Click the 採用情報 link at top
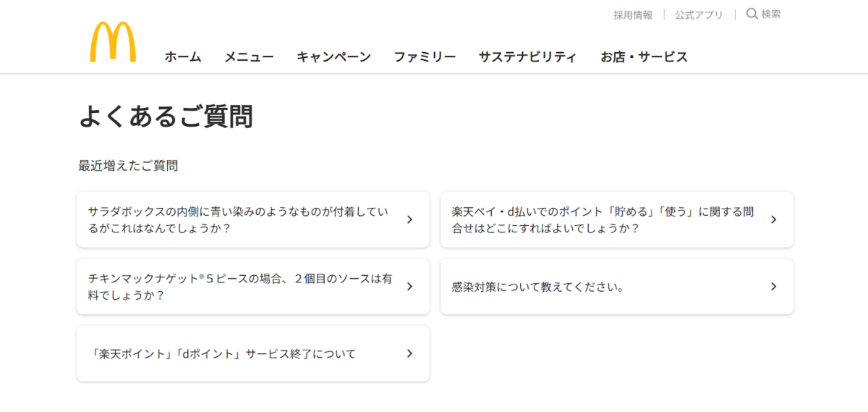Screen dimensions: 868x412 (x=633, y=14)
